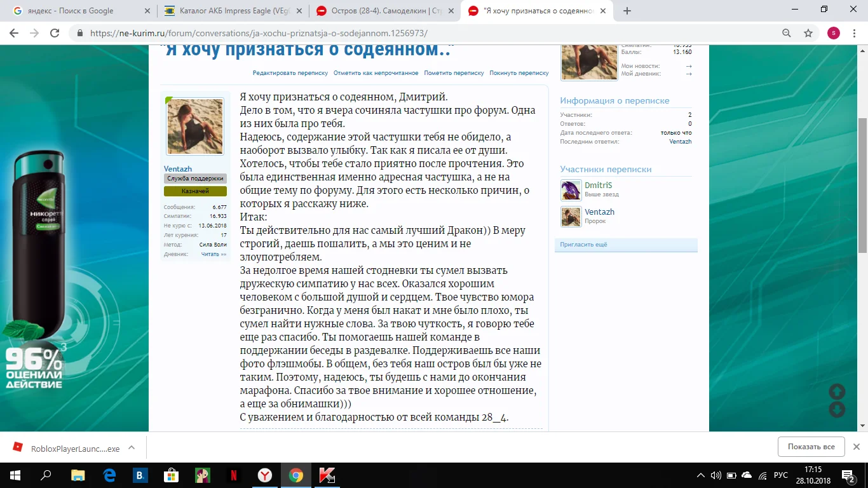Click 'Отметить как непрочитанное' link

pyautogui.click(x=376, y=73)
